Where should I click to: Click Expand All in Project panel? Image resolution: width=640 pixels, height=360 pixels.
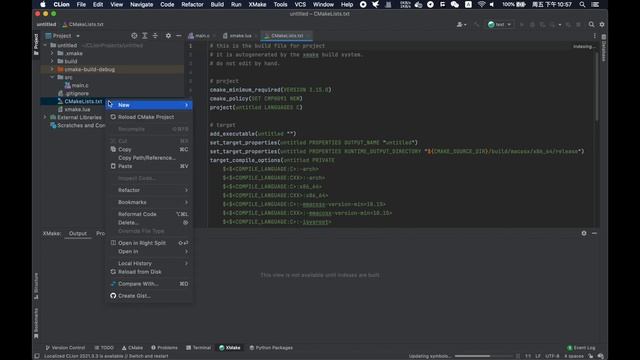coord(145,36)
